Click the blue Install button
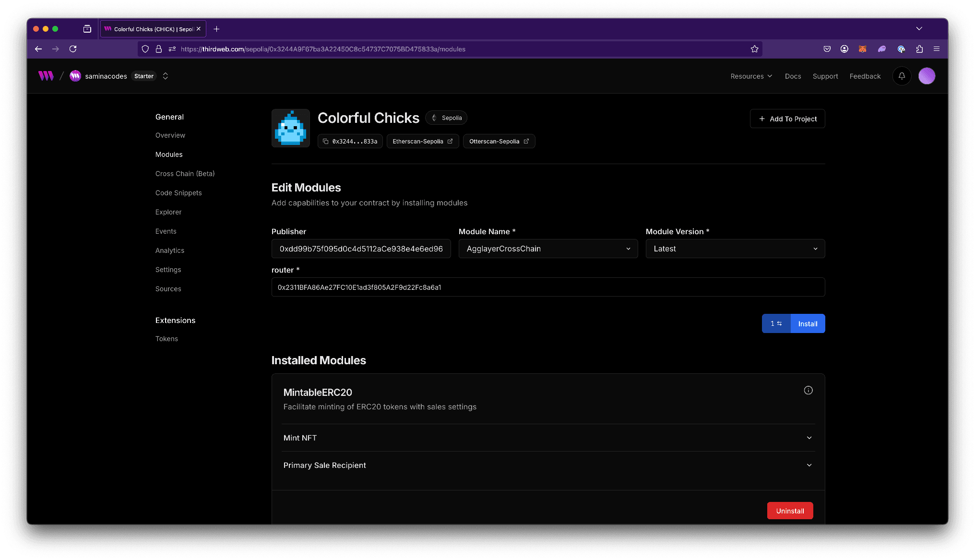This screenshot has height=560, width=975. tap(808, 323)
